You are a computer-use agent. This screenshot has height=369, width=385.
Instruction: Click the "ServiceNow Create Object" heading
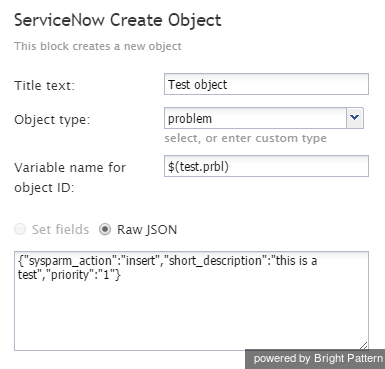click(118, 20)
